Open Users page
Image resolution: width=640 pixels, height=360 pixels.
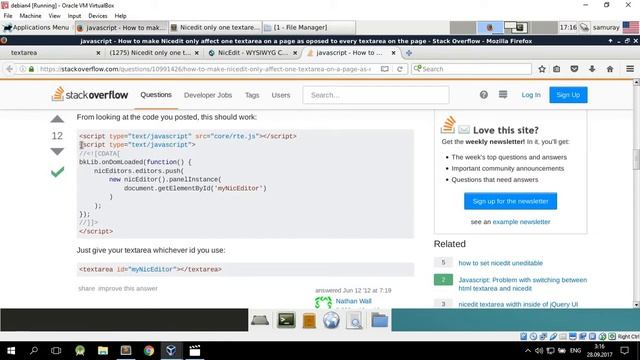pyautogui.click(x=281, y=95)
